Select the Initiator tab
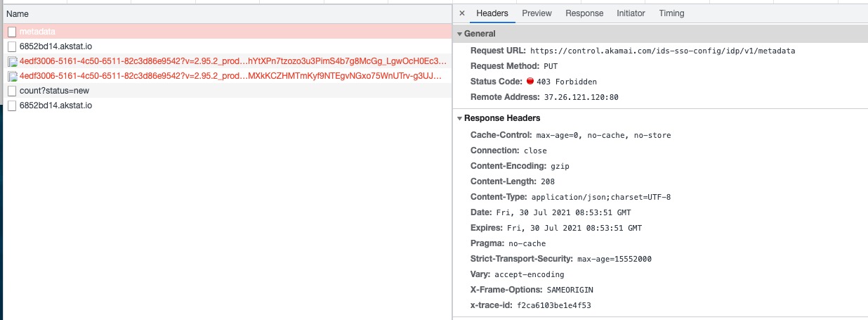868x320 pixels. (631, 13)
